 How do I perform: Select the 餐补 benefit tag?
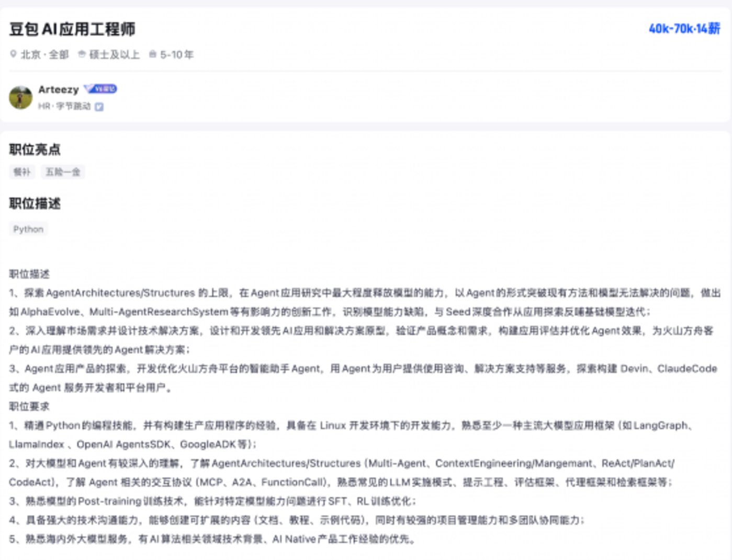point(22,172)
